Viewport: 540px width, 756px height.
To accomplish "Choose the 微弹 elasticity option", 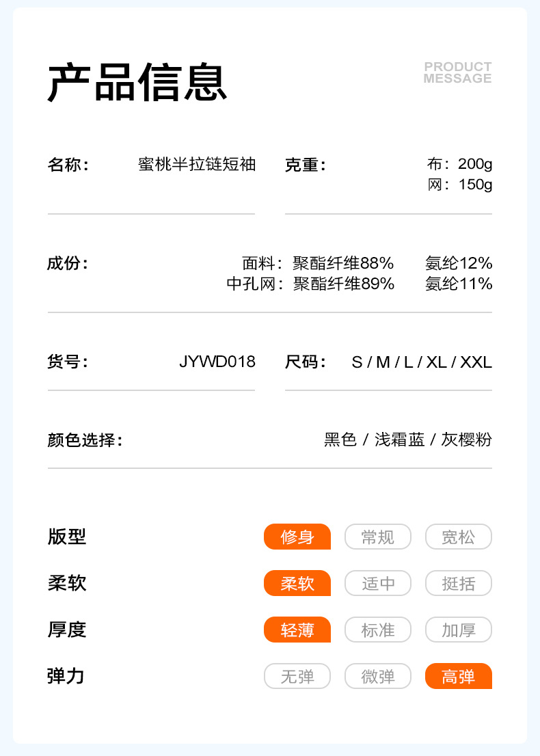I will [378, 676].
